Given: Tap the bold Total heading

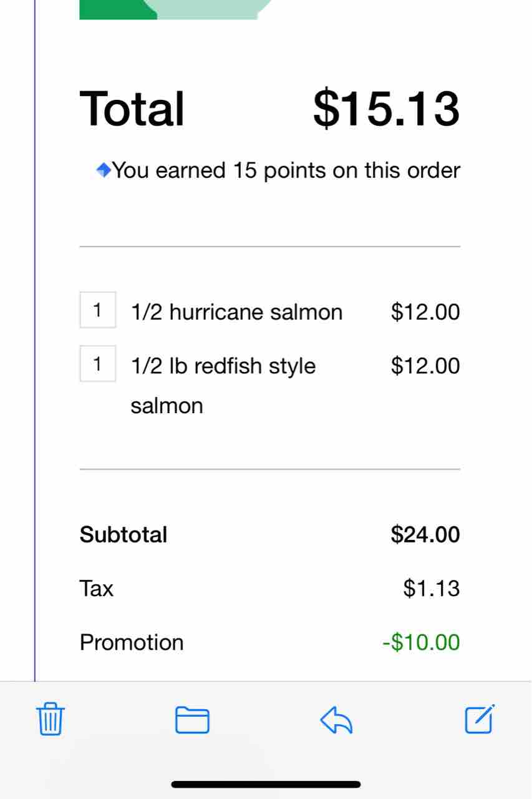Looking at the screenshot, I should pyautogui.click(x=132, y=109).
